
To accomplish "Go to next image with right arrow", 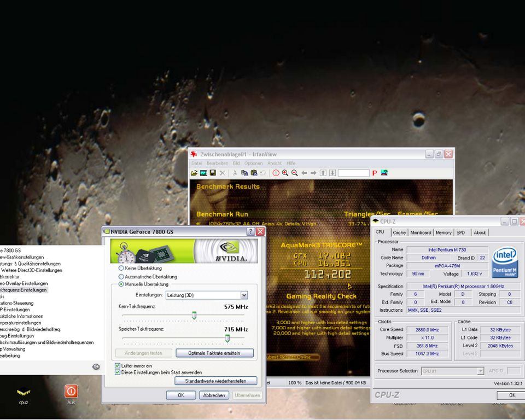I will click(313, 173).
